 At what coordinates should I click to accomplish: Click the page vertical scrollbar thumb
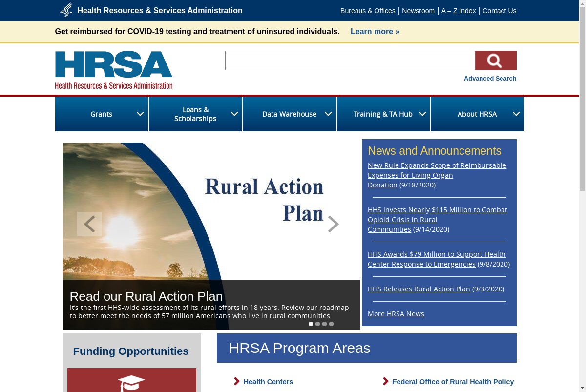pos(582,99)
